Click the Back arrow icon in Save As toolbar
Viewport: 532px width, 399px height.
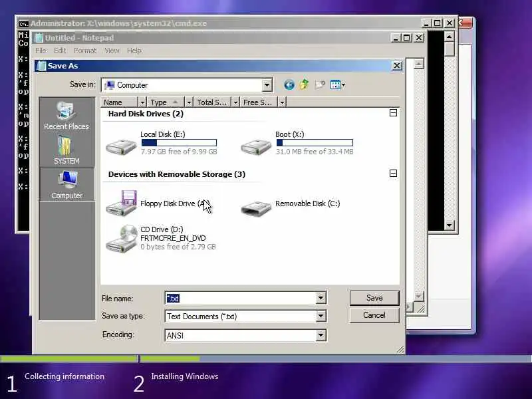coord(289,85)
